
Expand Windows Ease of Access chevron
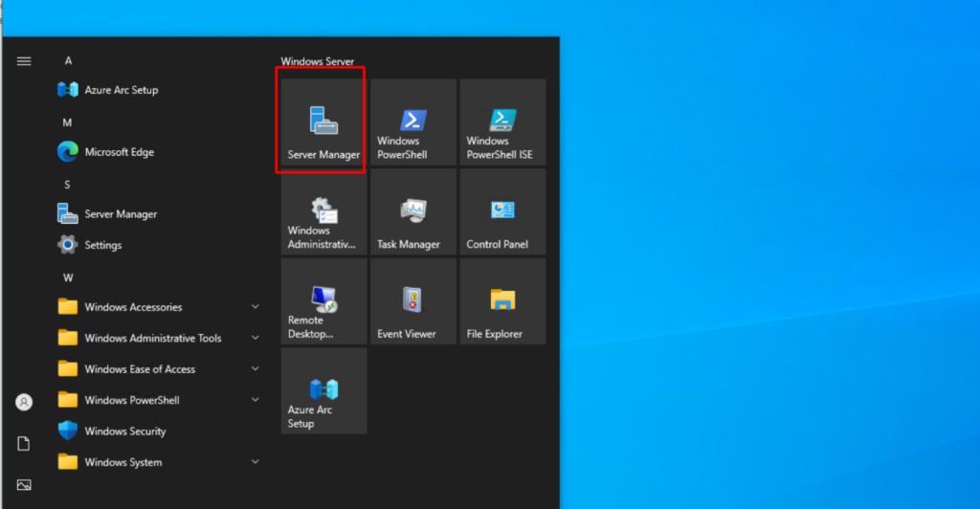[x=255, y=369]
